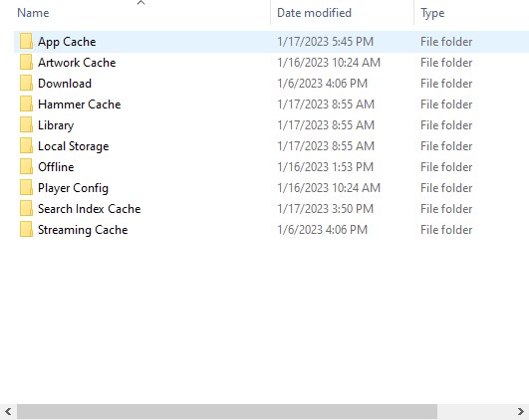Viewport: 529px width, 420px height.
Task: Select the Download folder icon
Action: coord(26,84)
